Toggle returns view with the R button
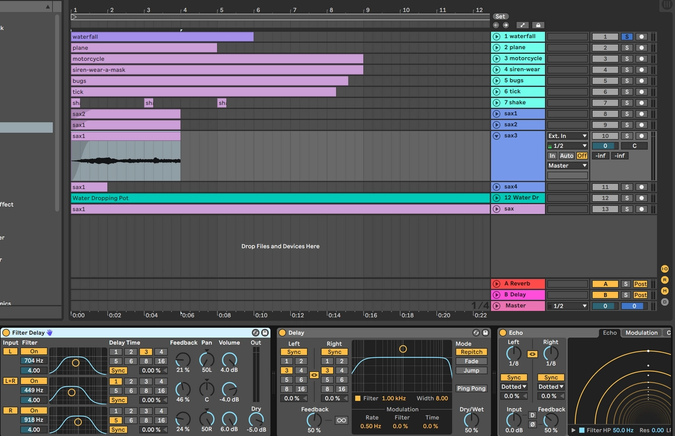675x436 pixels. point(665,279)
